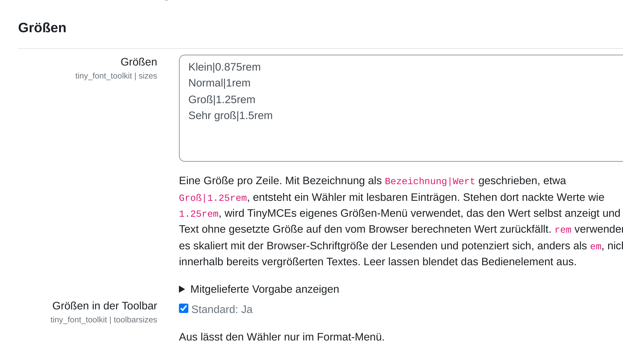Click the 'Klein|0.875rem' line
This screenshot has height=364, width=623.
click(225, 67)
